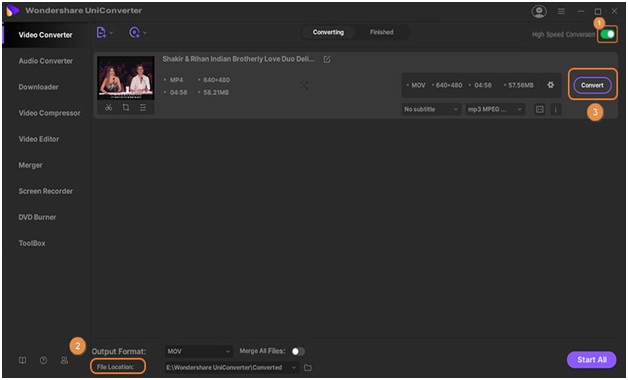Switch to the Converting tab
The image size is (628, 380).
[328, 32]
